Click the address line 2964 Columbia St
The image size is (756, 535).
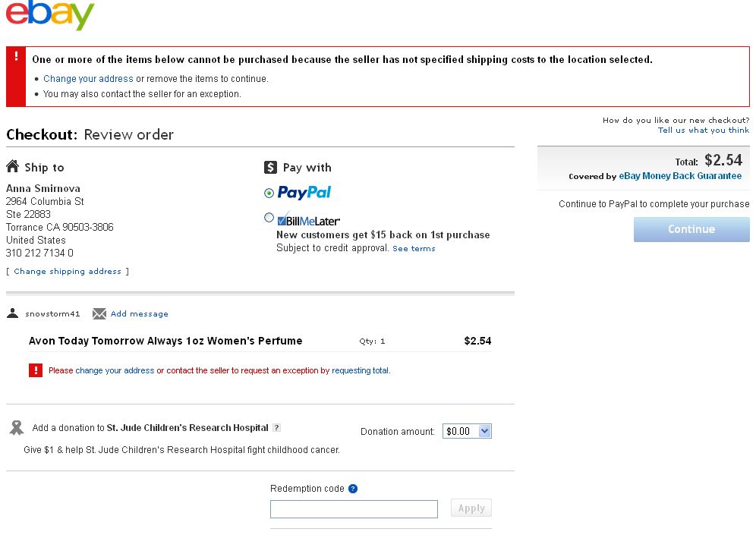click(45, 201)
